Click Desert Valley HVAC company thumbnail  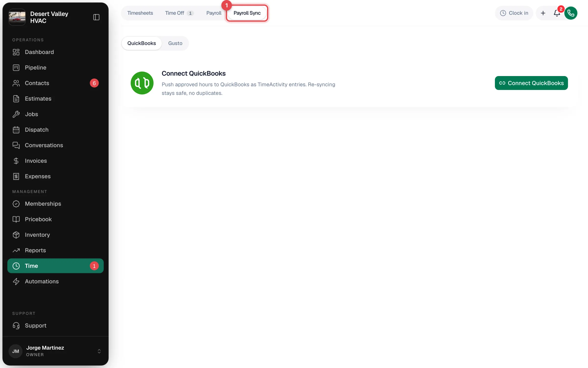[17, 17]
